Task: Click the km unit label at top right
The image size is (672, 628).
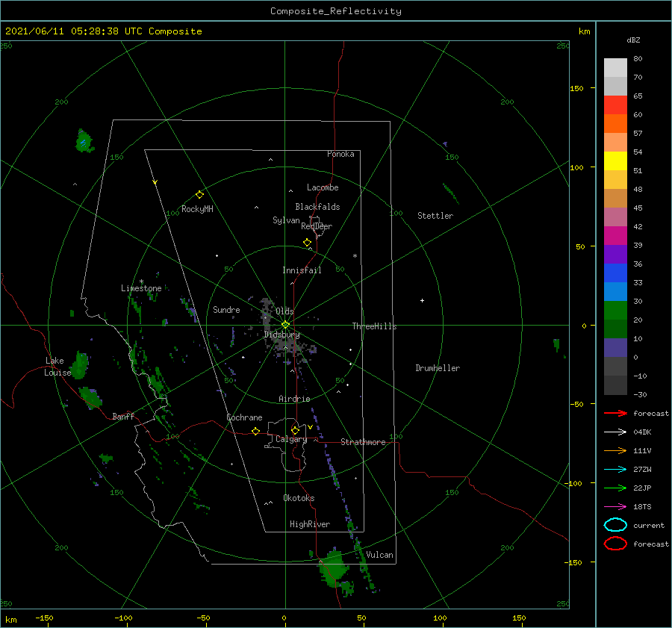Action: [584, 31]
